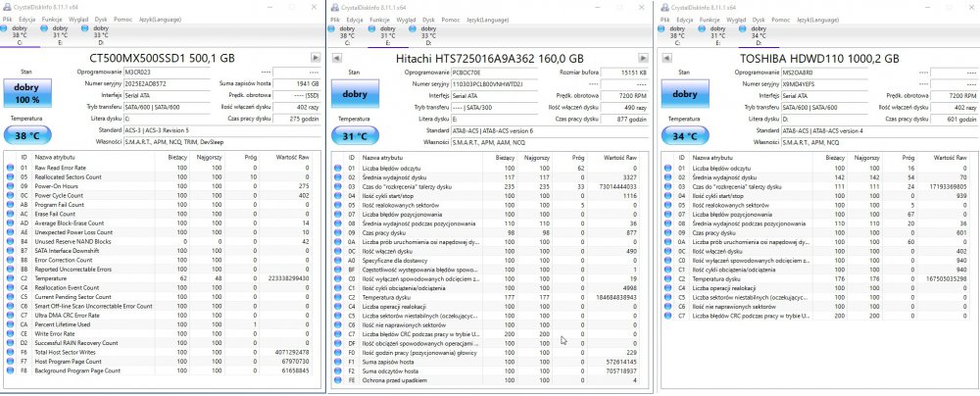Click previous disk arrow in TOSHIBA window
The image size is (980, 396).
(x=663, y=58)
